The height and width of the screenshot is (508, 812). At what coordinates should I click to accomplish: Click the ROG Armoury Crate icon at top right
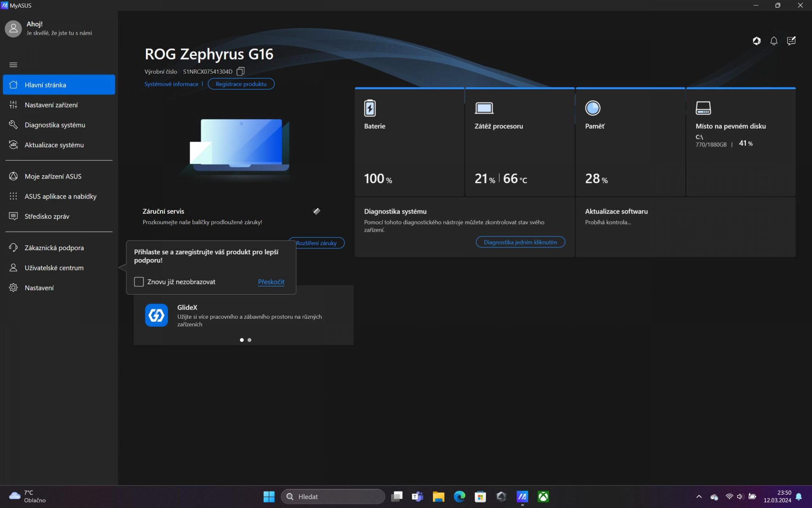click(x=757, y=41)
